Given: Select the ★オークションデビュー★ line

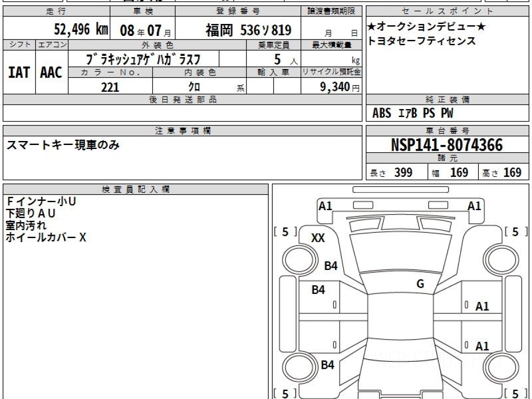Looking at the screenshot, I should pyautogui.click(x=426, y=27).
